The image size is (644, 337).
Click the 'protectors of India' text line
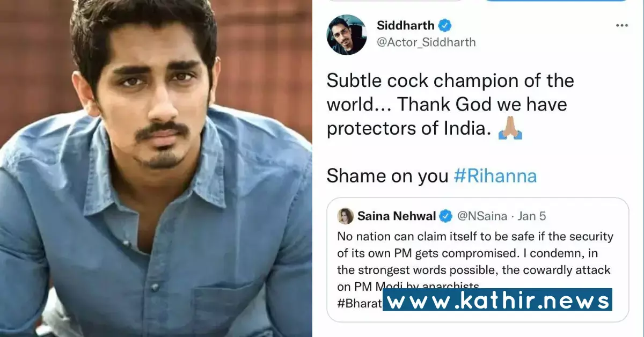tap(409, 130)
